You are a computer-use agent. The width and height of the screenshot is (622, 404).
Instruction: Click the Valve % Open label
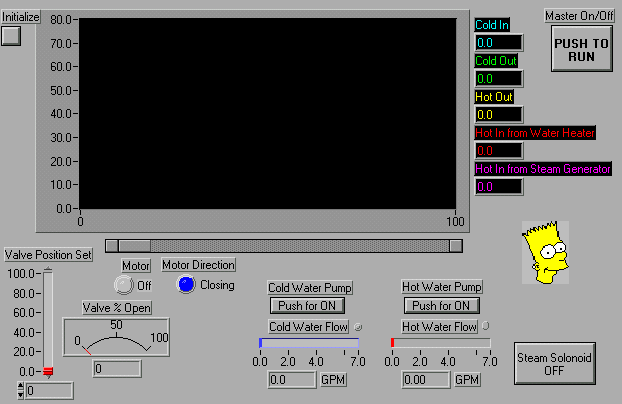[117, 308]
